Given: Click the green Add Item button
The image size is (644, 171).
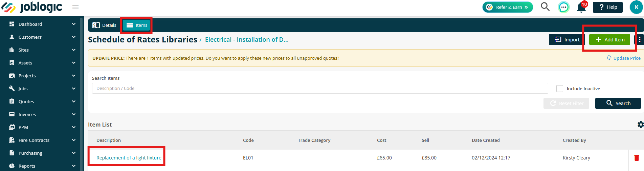Looking at the screenshot, I should (x=609, y=40).
